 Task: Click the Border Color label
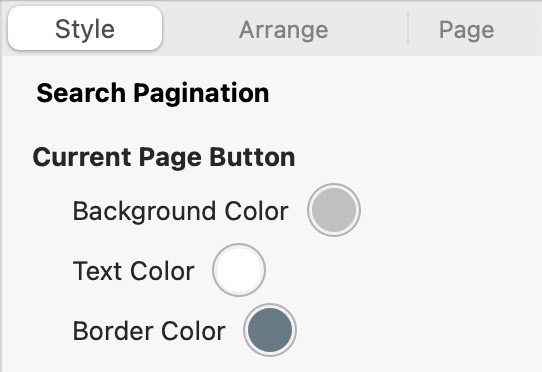(149, 331)
